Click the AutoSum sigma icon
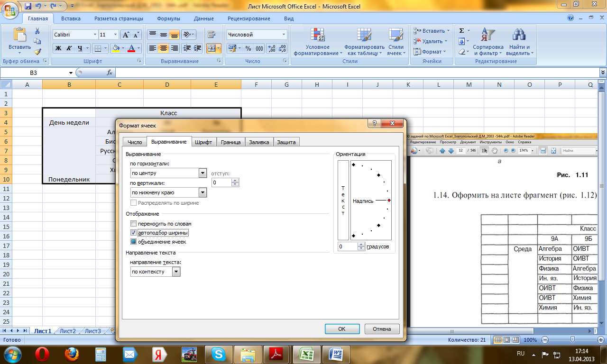The image size is (607, 364). click(461, 30)
